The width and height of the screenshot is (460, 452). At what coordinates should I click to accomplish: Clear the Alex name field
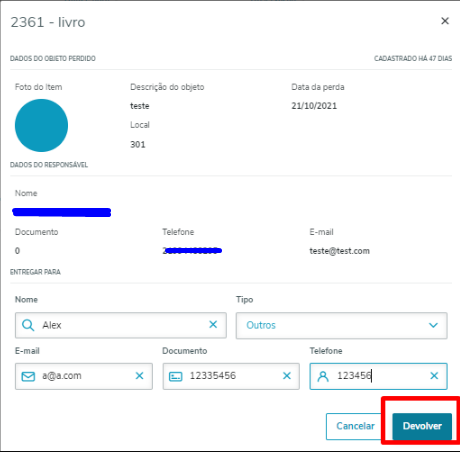pos(213,324)
